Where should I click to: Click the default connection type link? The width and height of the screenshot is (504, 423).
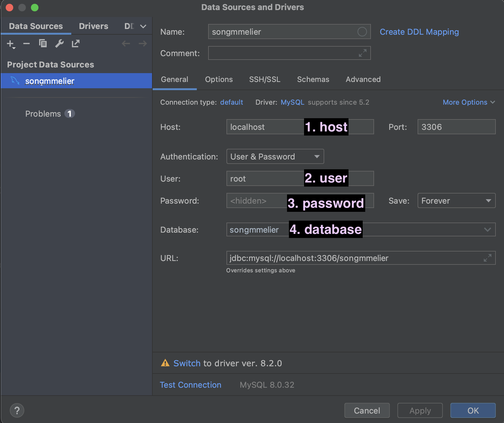[231, 102]
